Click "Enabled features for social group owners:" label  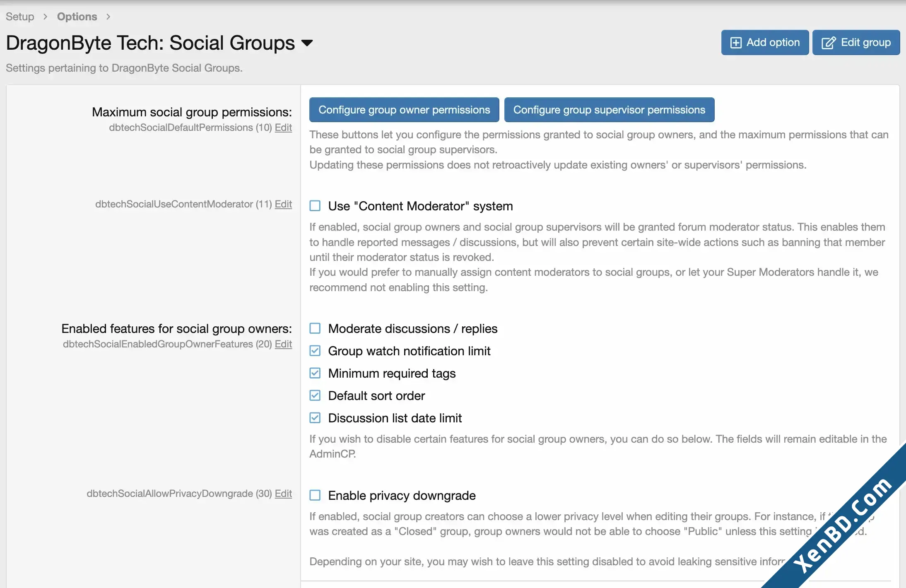coord(176,329)
